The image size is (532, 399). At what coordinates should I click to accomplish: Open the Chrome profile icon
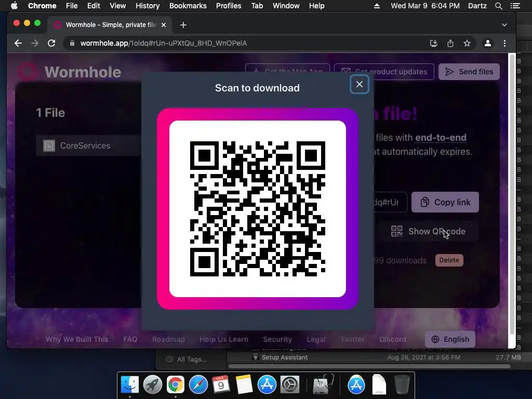487,43
